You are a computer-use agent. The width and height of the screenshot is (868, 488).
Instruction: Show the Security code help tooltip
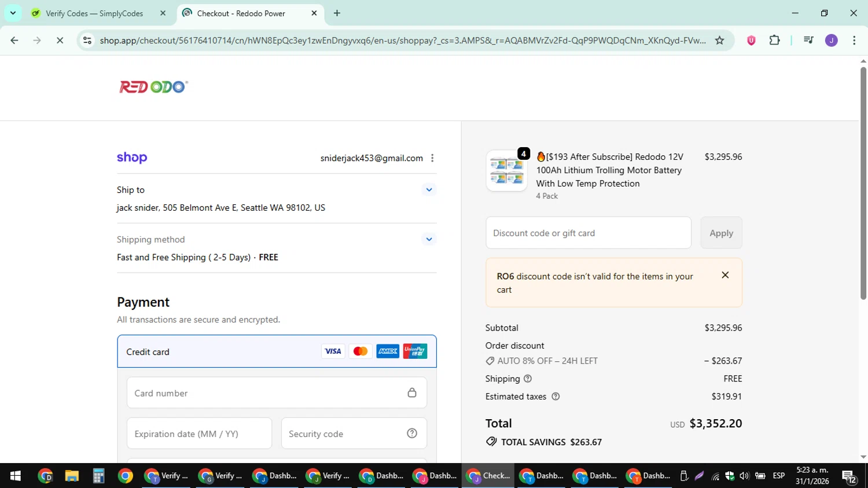tap(412, 434)
